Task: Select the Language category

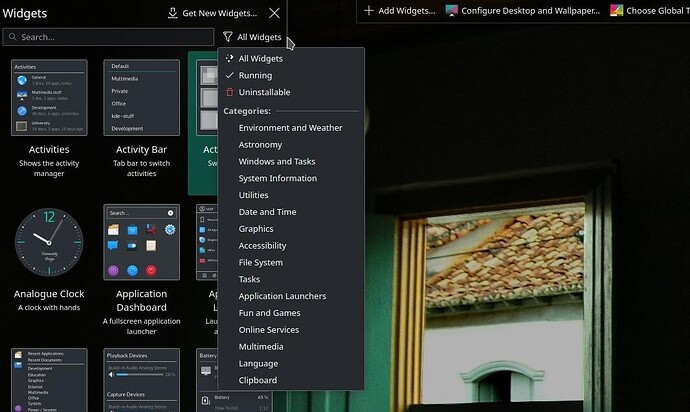Action: [x=290, y=363]
